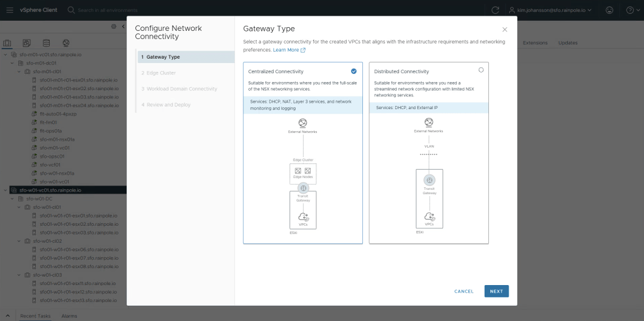Click the refresh icon in top bar
This screenshot has width=644, height=321.
(x=495, y=10)
